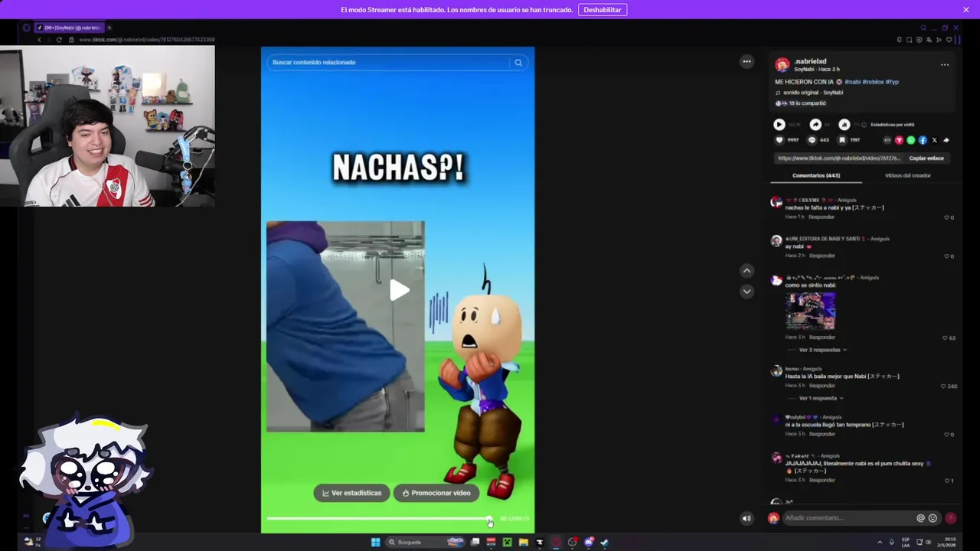Open File Explorer from taskbar

(x=524, y=543)
